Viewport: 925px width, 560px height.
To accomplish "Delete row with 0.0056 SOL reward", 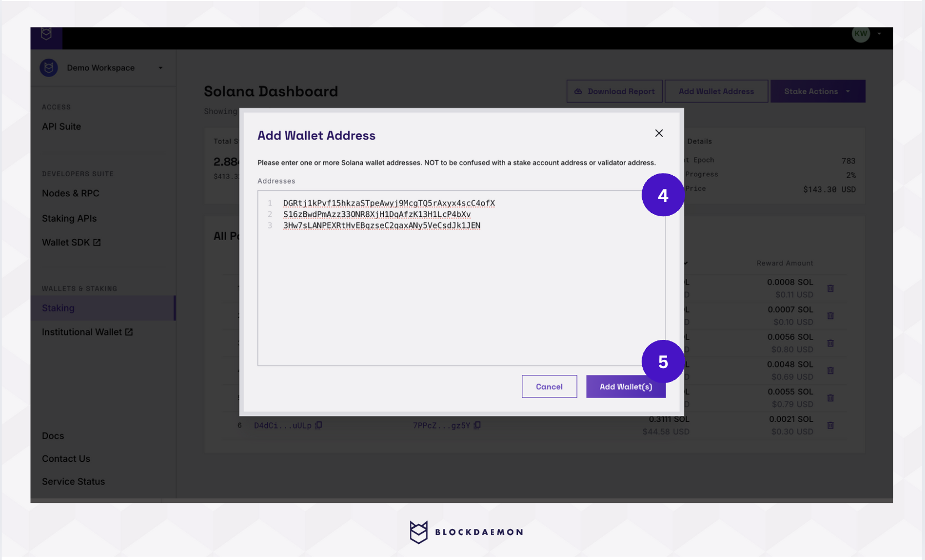I will point(830,343).
